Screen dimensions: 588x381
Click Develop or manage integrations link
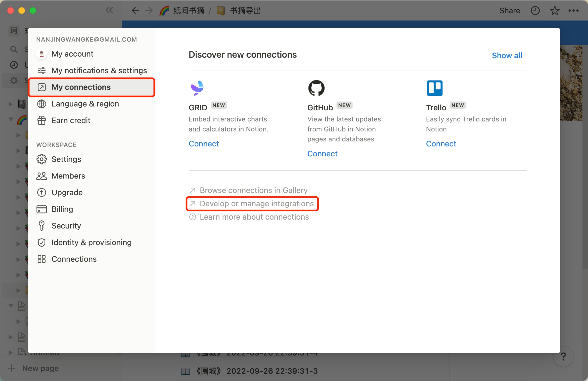coord(257,204)
